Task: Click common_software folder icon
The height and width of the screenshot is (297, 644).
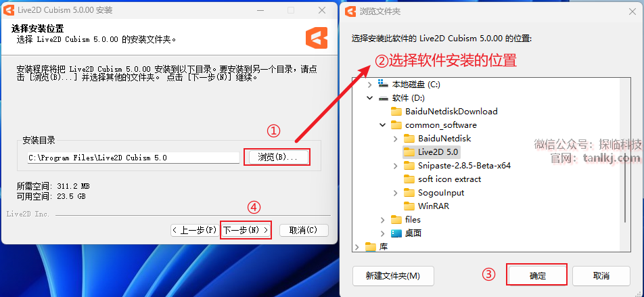Action: pyautogui.click(x=396, y=125)
